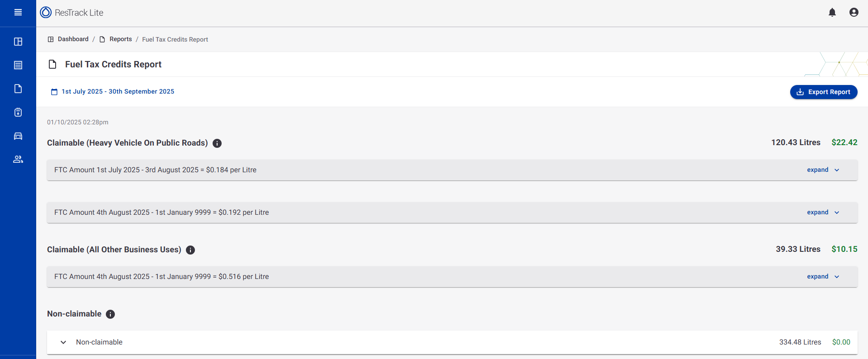Select the receipt icon in the sidebar
868x359 pixels.
point(18,65)
